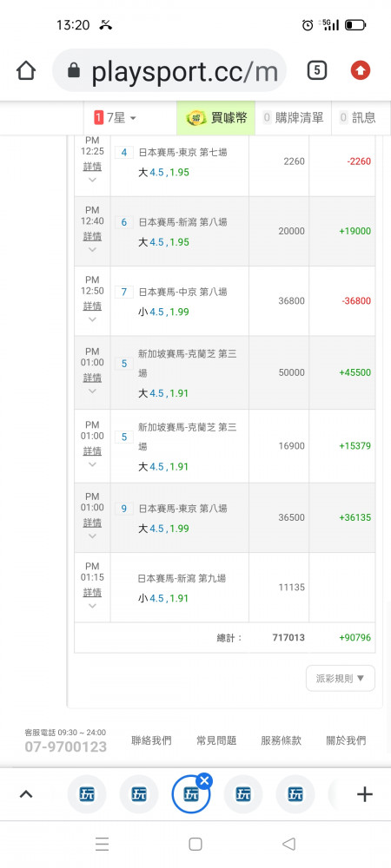The height and width of the screenshot is (868, 391).
Task: Open the Android recent apps menu icon
Action: 102,844
